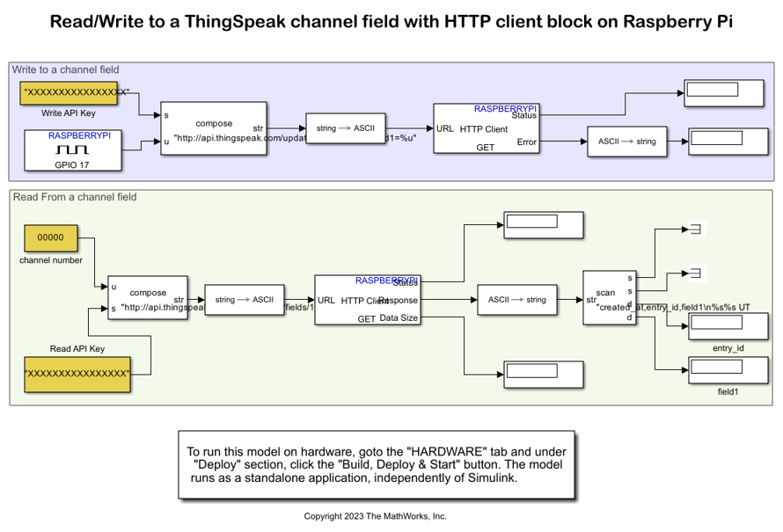The image size is (783, 532).
Task: Click display block after write ASCII to string
Action: (x=728, y=142)
